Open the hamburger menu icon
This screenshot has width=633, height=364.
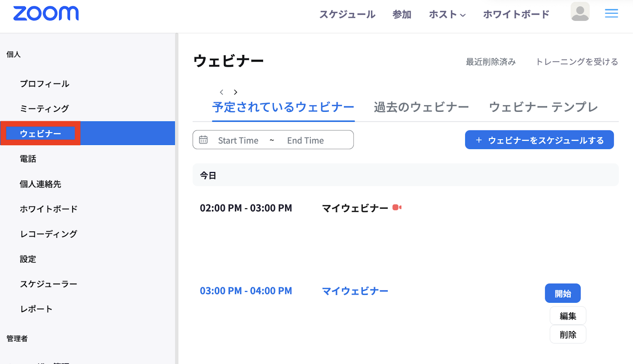[611, 13]
